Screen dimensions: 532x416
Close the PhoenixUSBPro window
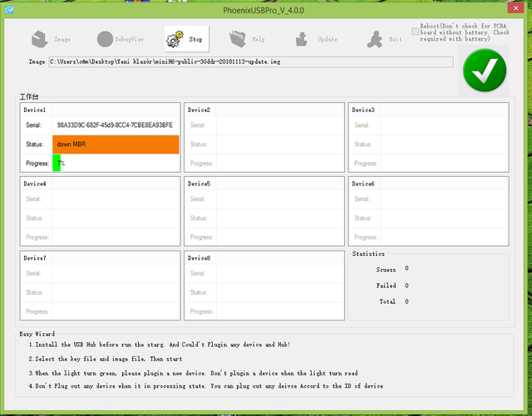point(515,7)
